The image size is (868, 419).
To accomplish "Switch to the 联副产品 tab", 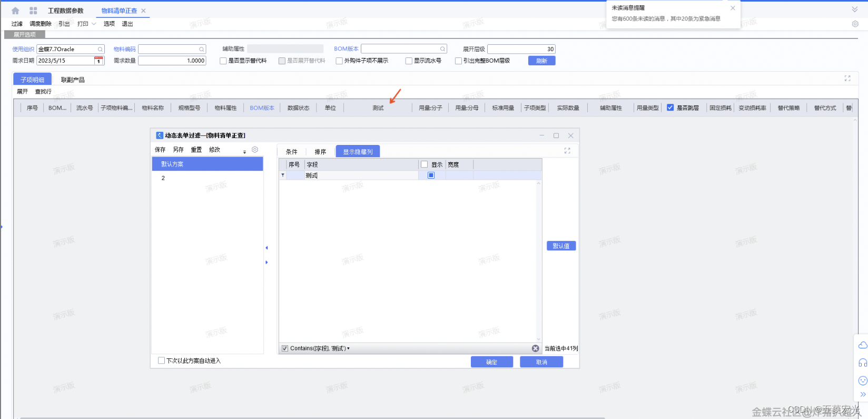I will (x=73, y=80).
